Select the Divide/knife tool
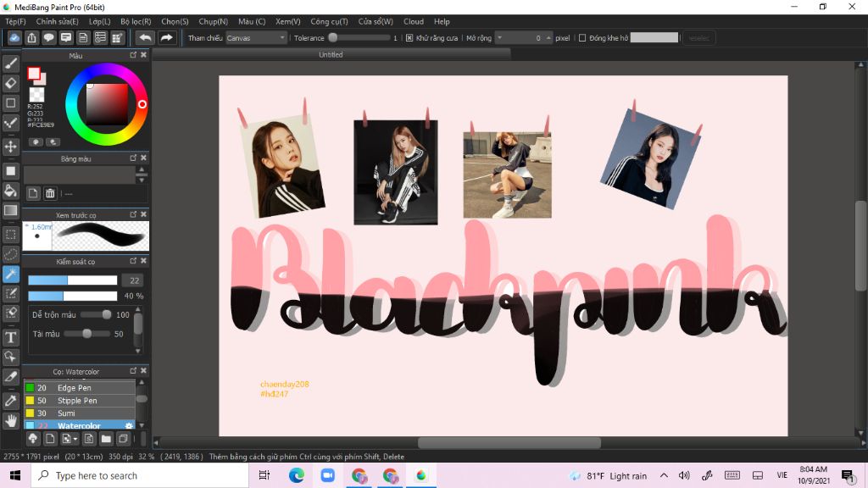The height and width of the screenshot is (488, 868). click(10, 376)
